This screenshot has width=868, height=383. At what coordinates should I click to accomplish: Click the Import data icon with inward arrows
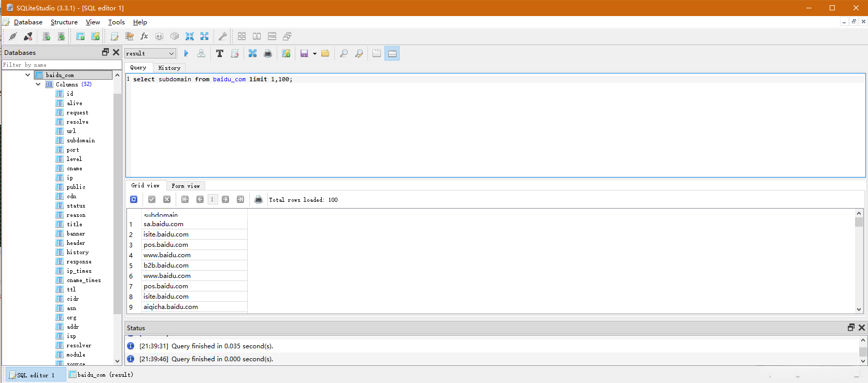190,36
